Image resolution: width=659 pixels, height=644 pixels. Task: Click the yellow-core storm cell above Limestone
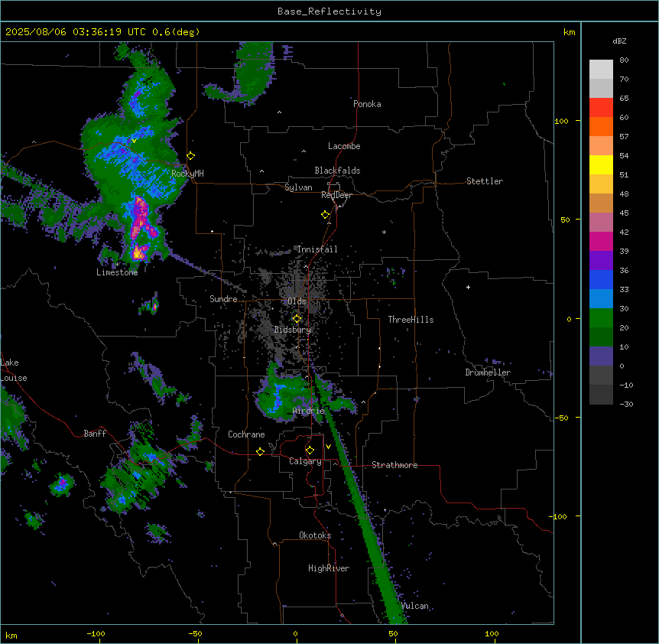click(x=138, y=253)
